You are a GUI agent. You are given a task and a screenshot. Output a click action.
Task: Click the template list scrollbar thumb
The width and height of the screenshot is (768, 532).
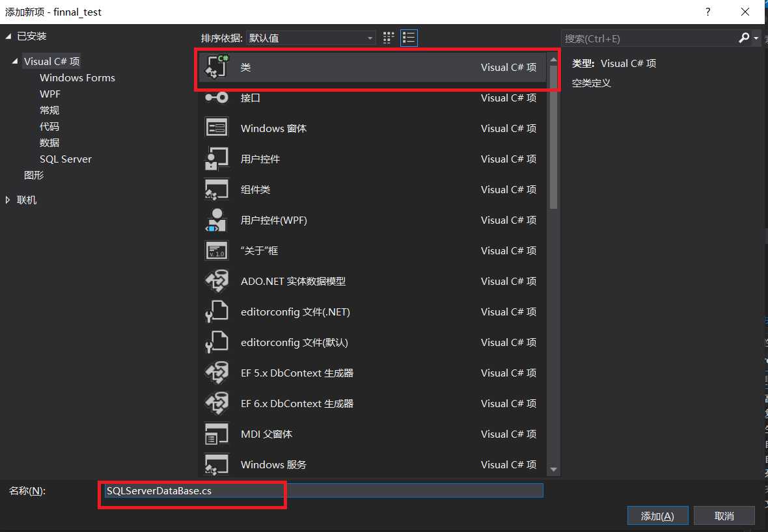coord(553,137)
